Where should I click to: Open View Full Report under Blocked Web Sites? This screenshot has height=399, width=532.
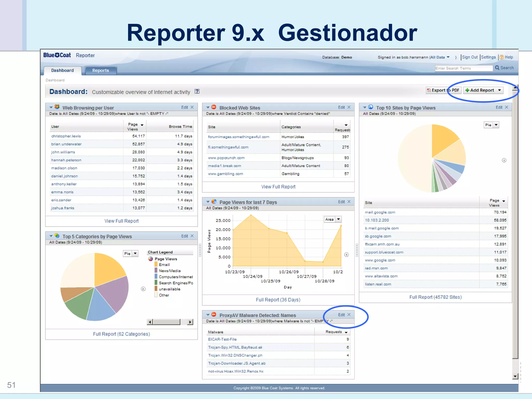(x=278, y=187)
